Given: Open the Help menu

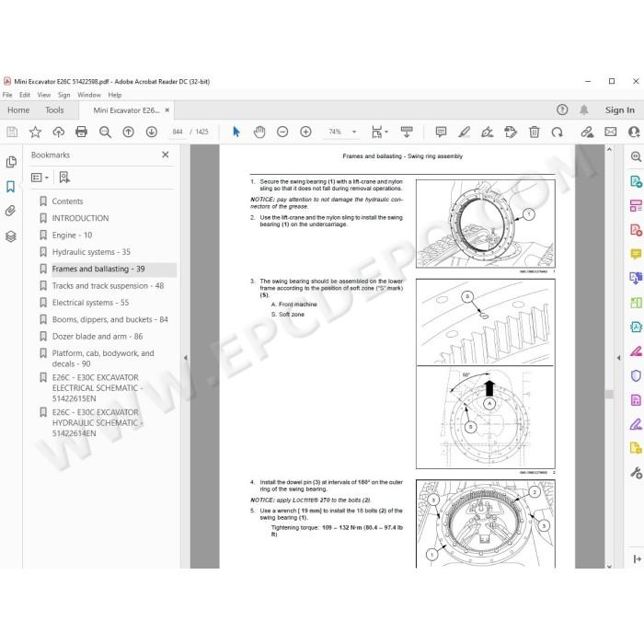Looking at the screenshot, I should (x=115, y=95).
